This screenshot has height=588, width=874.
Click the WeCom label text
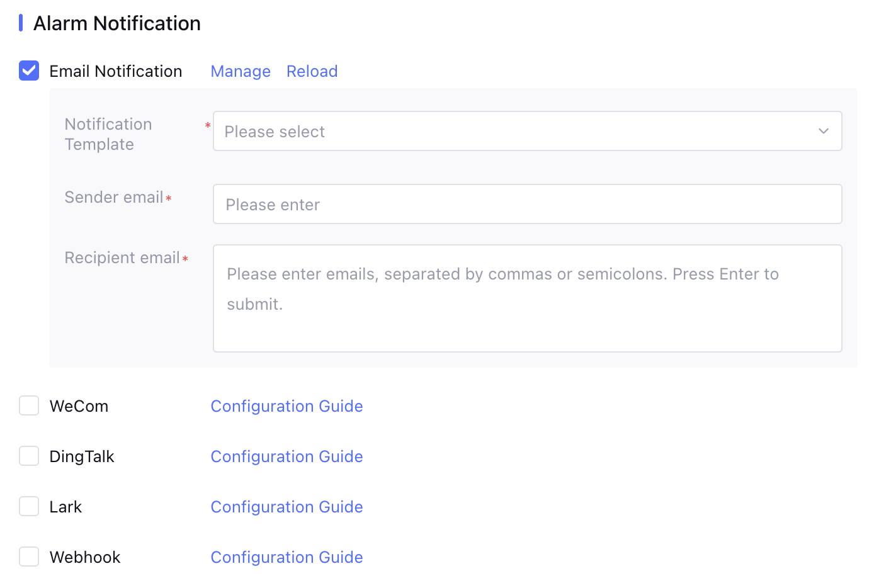click(x=79, y=406)
